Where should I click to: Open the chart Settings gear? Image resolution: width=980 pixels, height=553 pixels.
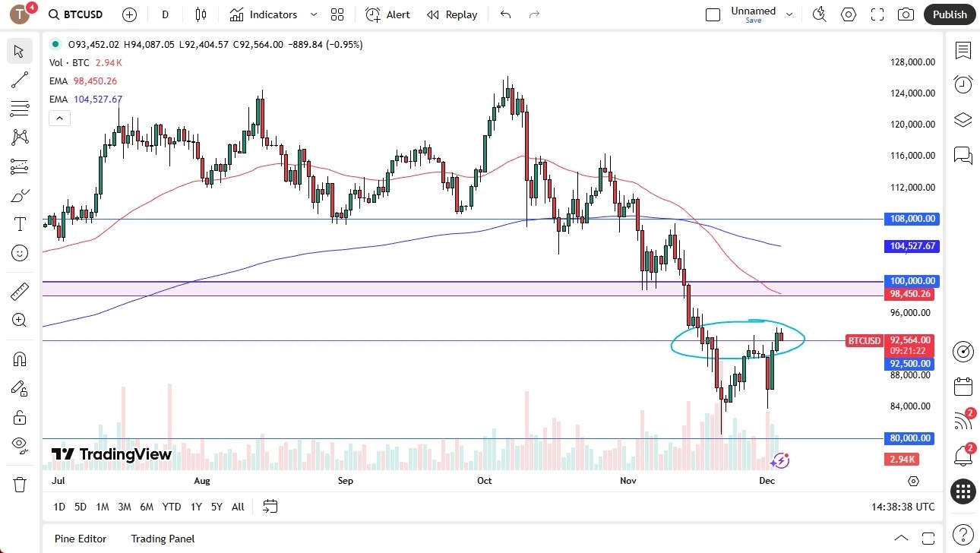click(x=849, y=14)
